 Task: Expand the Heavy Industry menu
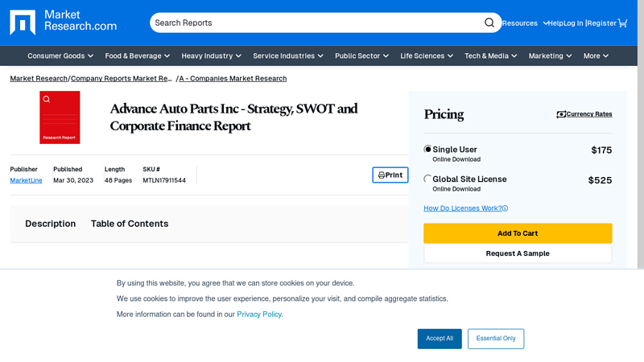tap(211, 56)
